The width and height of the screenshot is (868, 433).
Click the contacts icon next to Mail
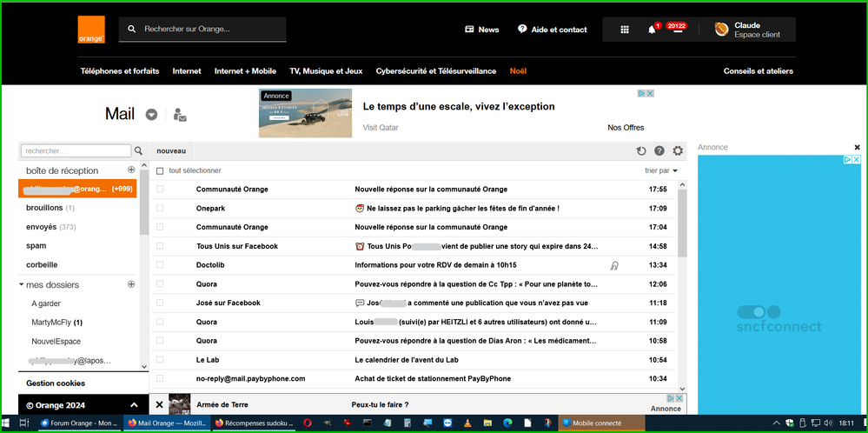pyautogui.click(x=180, y=115)
